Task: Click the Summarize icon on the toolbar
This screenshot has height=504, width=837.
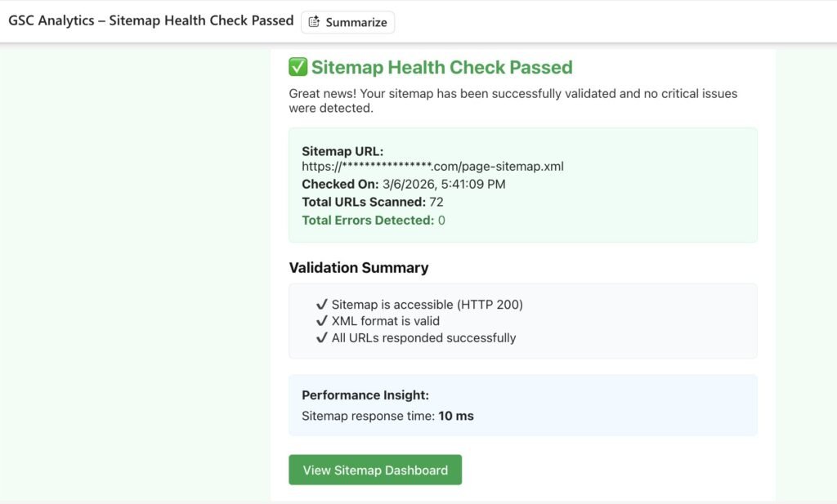Action: 348,22
